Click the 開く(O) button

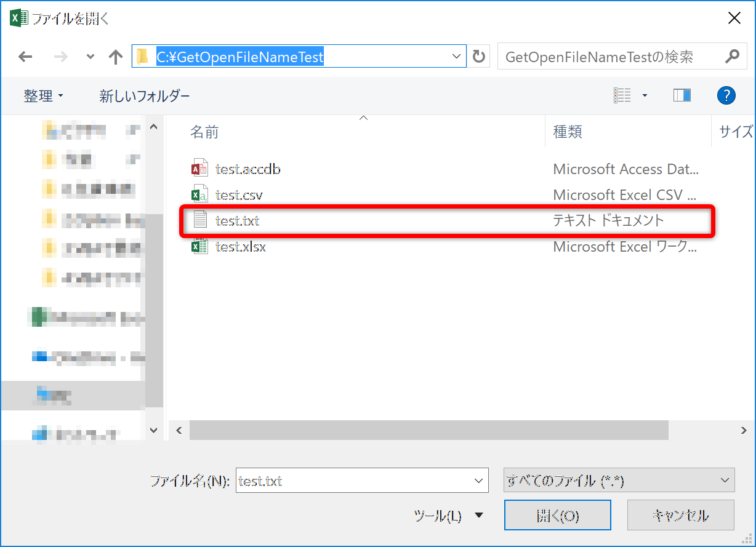tap(557, 515)
